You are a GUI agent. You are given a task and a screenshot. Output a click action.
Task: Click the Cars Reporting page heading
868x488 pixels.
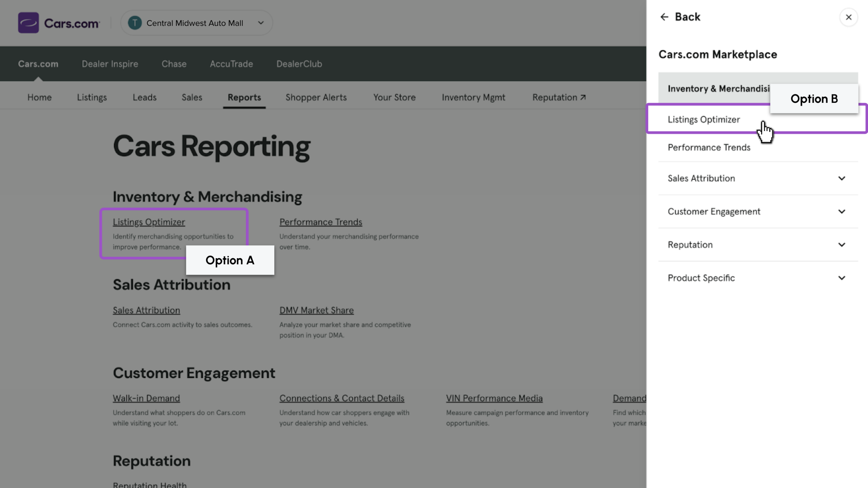tap(212, 147)
